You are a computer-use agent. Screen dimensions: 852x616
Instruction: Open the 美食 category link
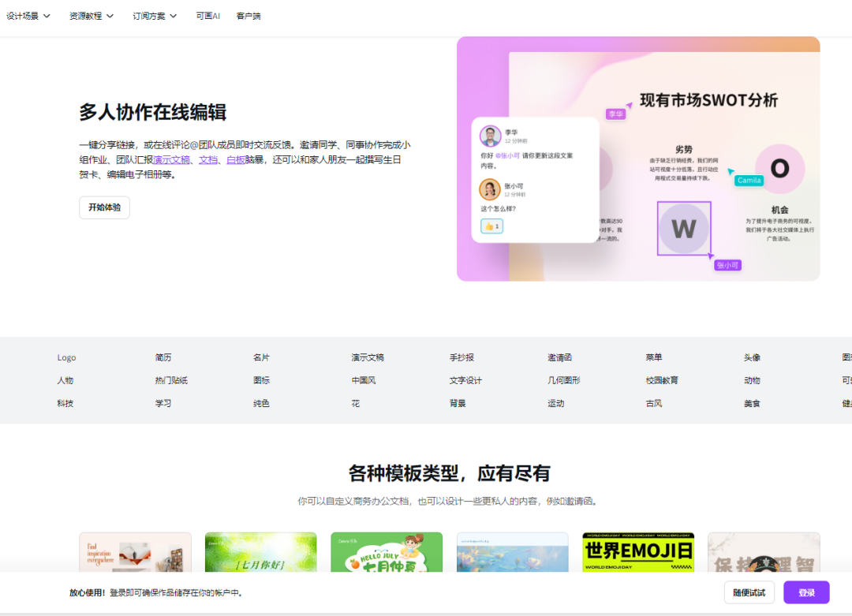coord(752,403)
